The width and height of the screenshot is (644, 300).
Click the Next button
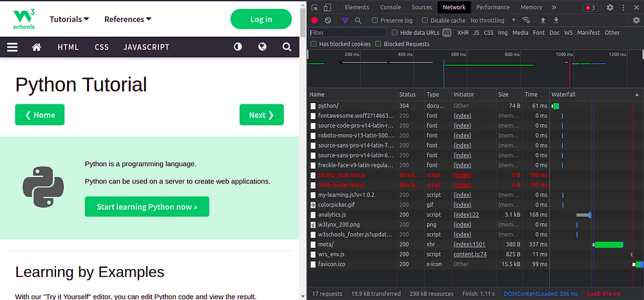coord(261,115)
